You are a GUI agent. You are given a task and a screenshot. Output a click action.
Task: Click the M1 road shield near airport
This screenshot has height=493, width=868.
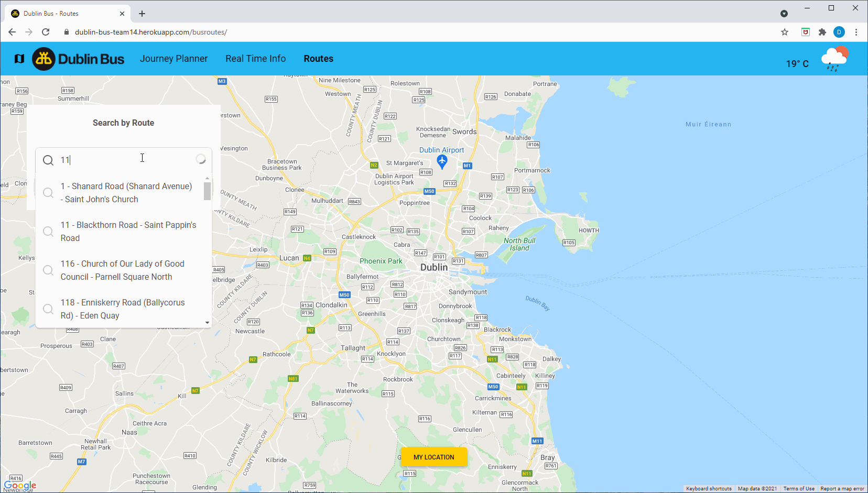[467, 166]
